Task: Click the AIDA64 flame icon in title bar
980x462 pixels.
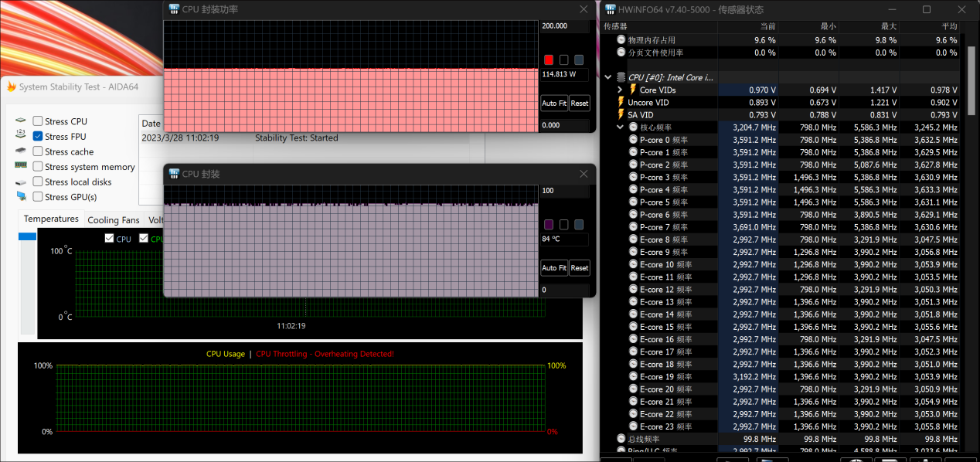Action: point(11,87)
